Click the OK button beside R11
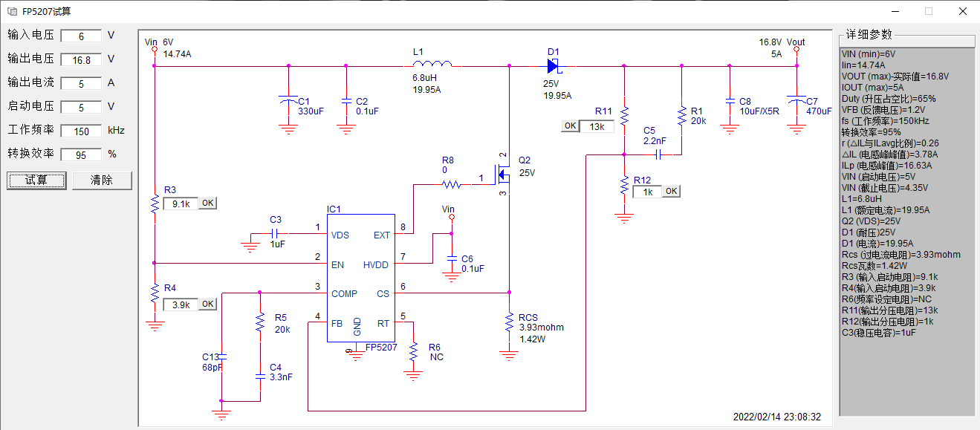980x430 pixels. 570,126
